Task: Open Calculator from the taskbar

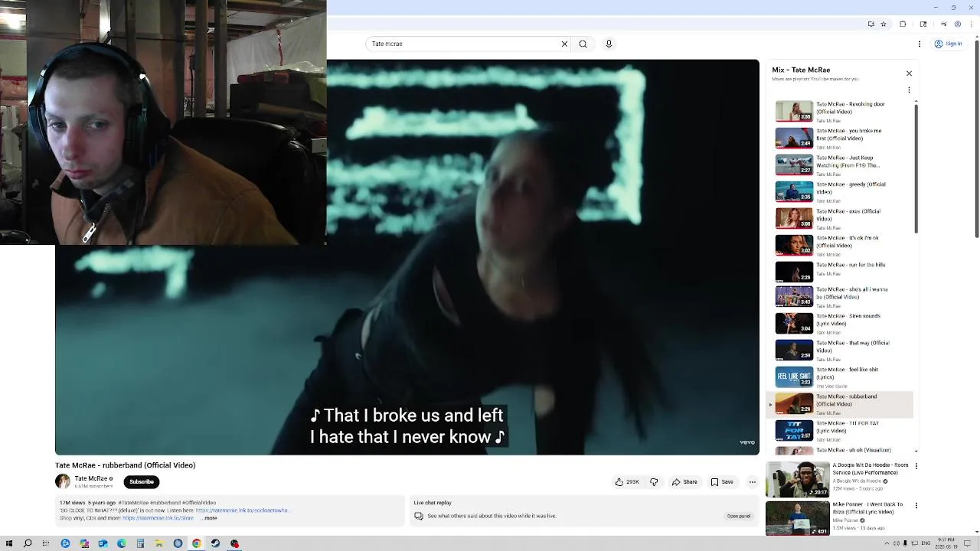Action: pyautogui.click(x=140, y=543)
